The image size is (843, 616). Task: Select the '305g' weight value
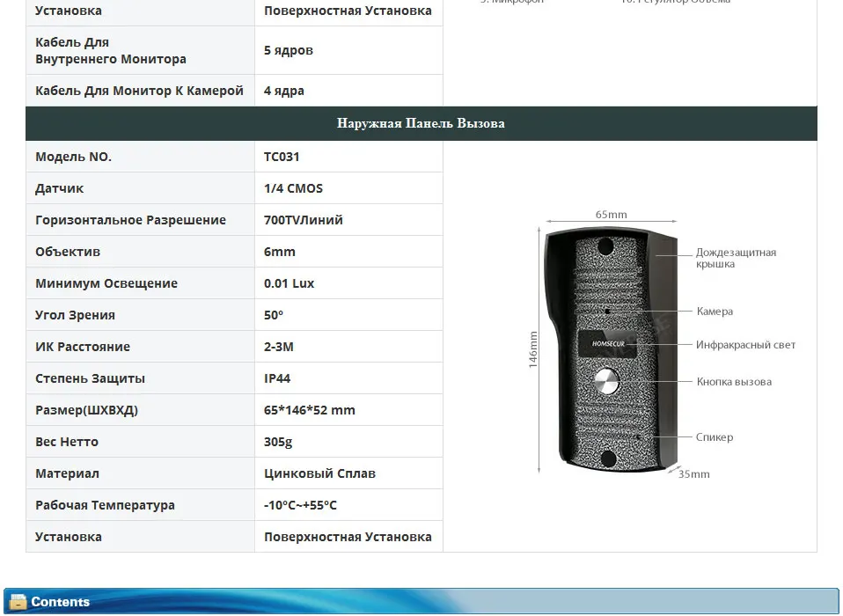278,443
